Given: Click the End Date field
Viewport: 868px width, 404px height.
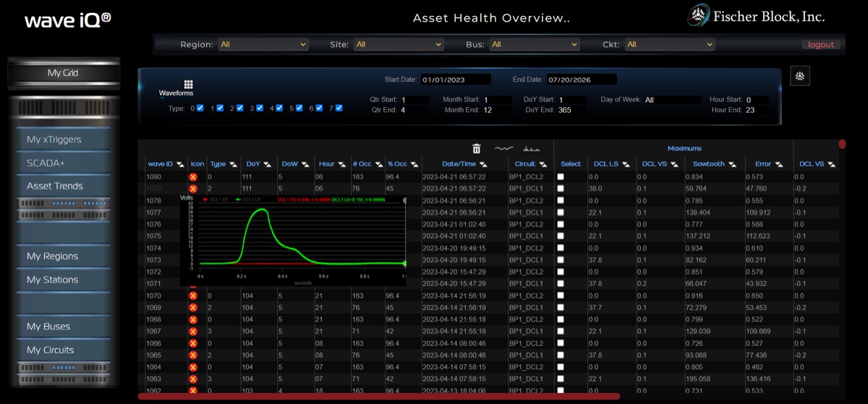Looking at the screenshot, I should pos(582,80).
